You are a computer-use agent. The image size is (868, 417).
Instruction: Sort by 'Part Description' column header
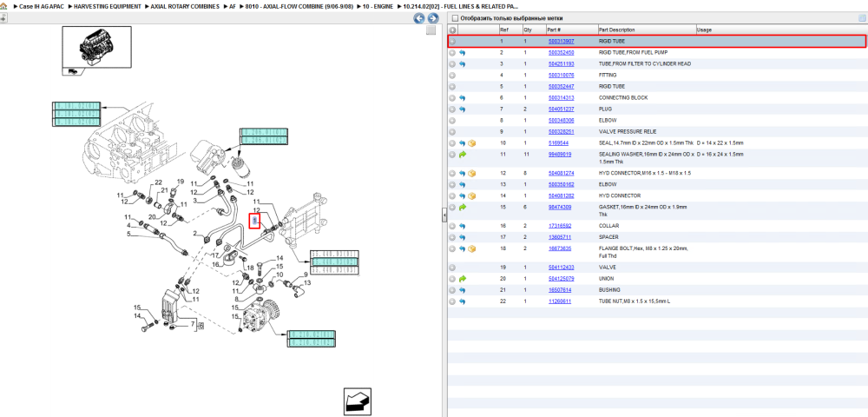[x=616, y=30]
